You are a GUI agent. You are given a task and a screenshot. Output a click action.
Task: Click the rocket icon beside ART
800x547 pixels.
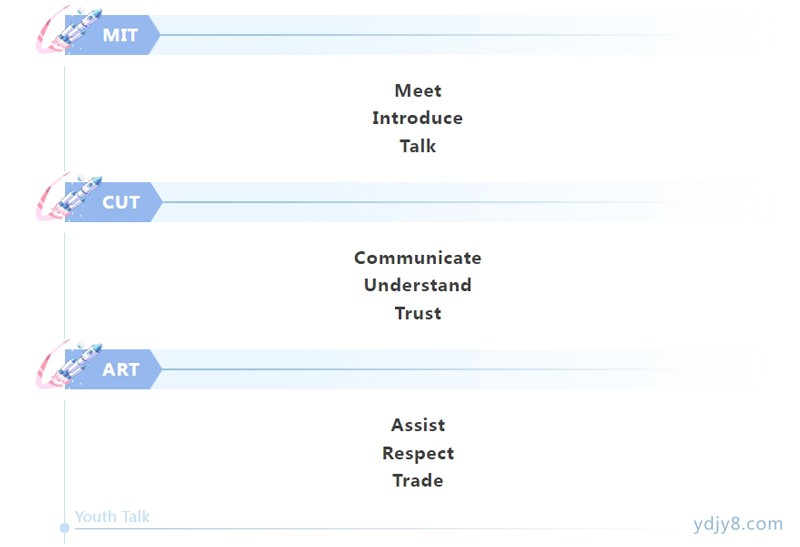[69, 364]
